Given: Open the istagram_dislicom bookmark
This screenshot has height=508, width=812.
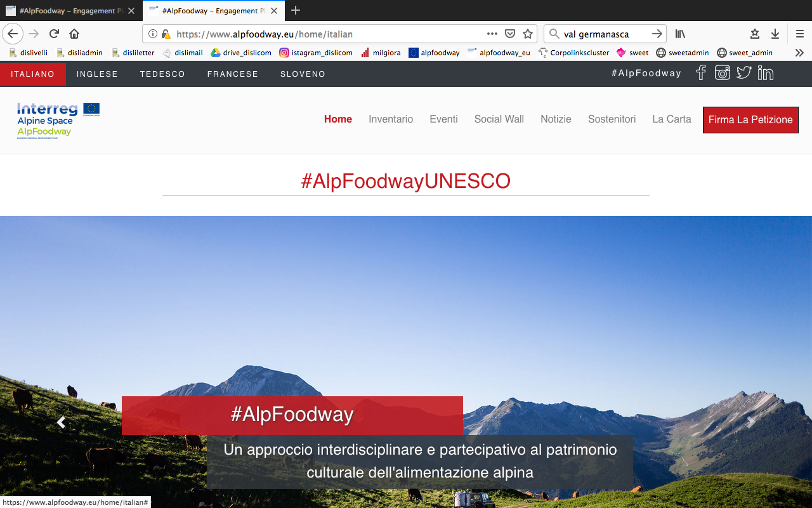Looking at the screenshot, I should 316,53.
